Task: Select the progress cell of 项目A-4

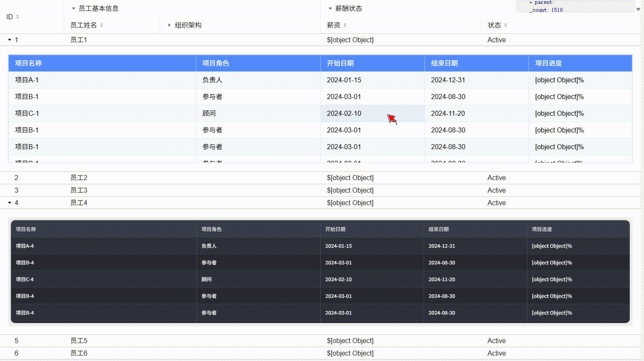Action: (x=578, y=246)
